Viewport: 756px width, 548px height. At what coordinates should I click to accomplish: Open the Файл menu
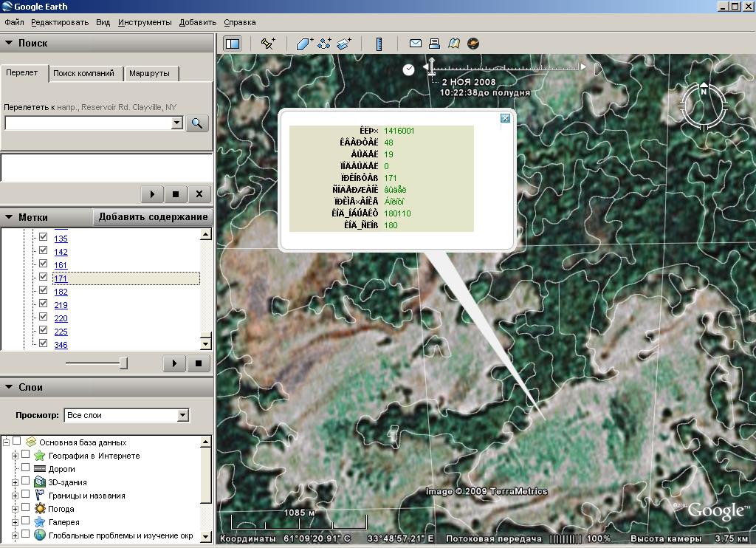15,22
